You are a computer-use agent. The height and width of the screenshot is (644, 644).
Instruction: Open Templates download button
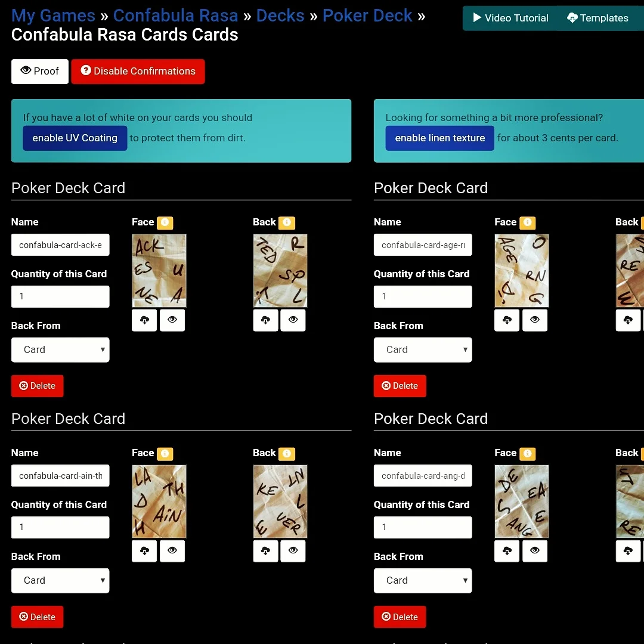point(598,18)
